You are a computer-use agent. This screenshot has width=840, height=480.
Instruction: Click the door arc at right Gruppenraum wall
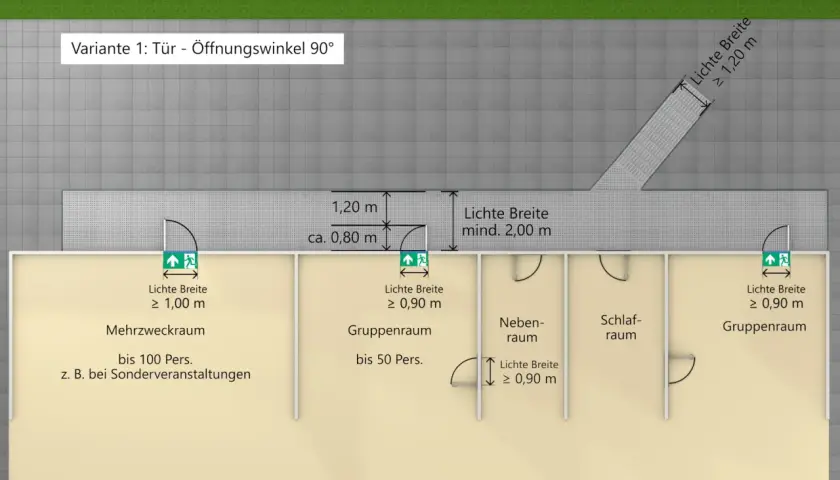pos(682,369)
